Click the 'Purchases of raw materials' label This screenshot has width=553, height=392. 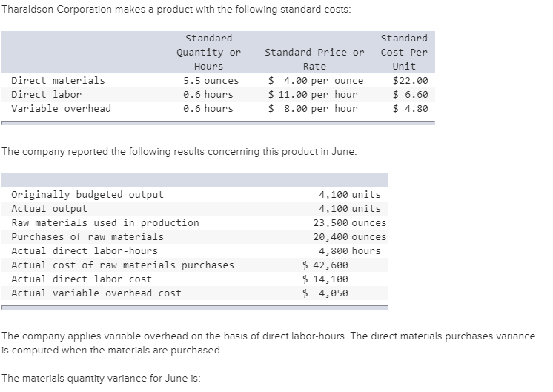(87, 236)
